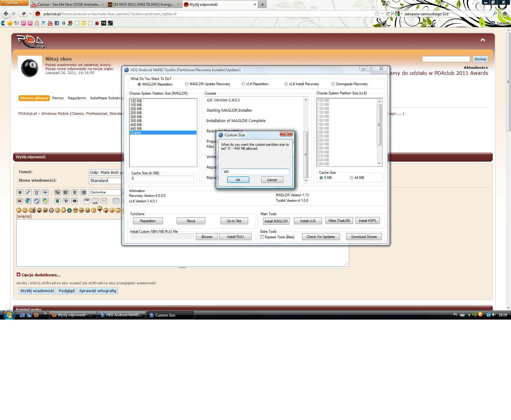Insert hyperlink globe icon in editor
The height and width of the screenshot is (420, 511).
point(28,201)
